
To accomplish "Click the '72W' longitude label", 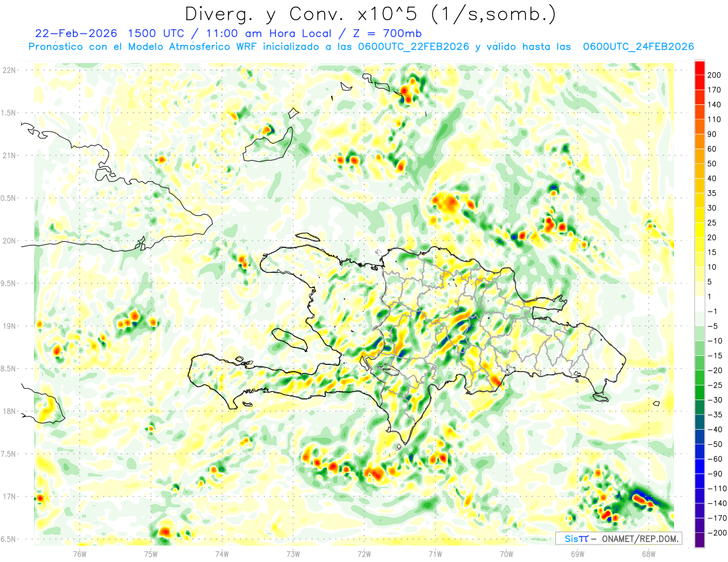I will [x=364, y=554].
